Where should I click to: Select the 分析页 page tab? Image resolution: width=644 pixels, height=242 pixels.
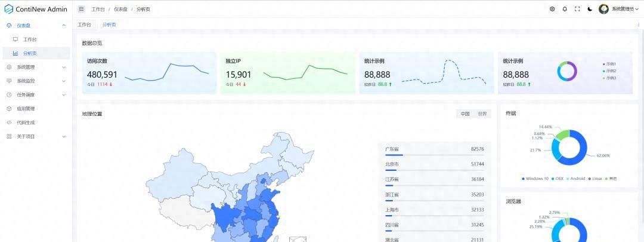[x=109, y=24]
